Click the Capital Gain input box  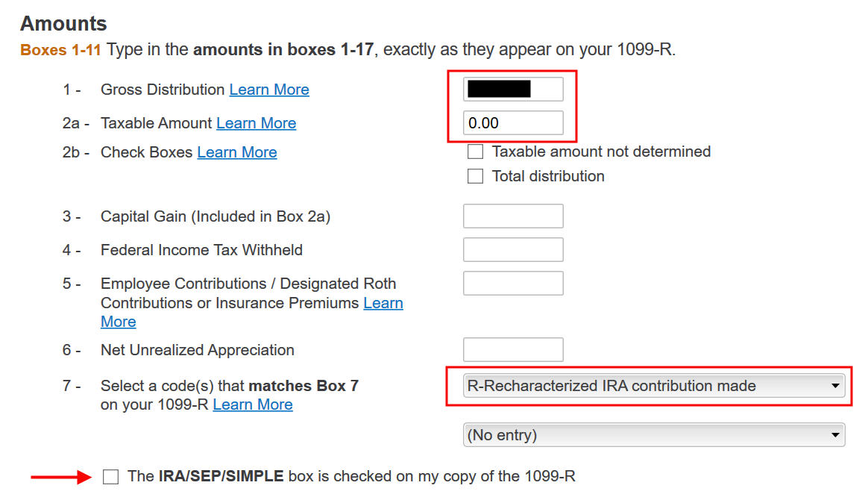tap(513, 216)
